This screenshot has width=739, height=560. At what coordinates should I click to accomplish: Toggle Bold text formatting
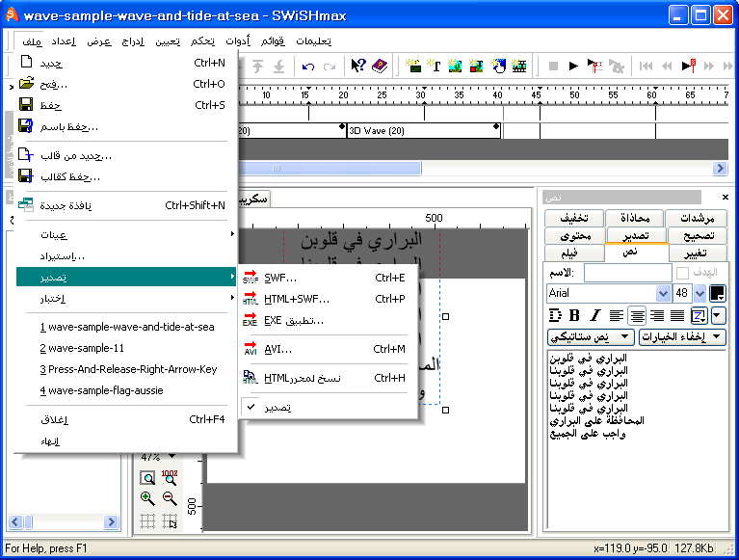click(574, 315)
